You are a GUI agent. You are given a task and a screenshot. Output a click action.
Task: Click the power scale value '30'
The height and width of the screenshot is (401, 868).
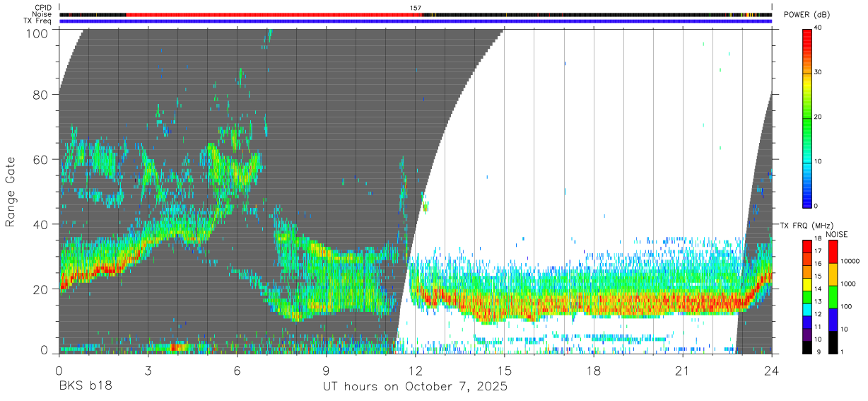819,73
